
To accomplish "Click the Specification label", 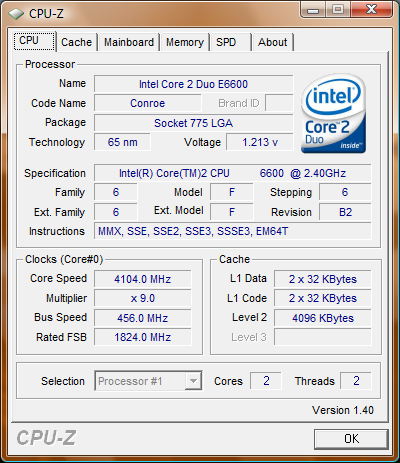I will click(55, 173).
